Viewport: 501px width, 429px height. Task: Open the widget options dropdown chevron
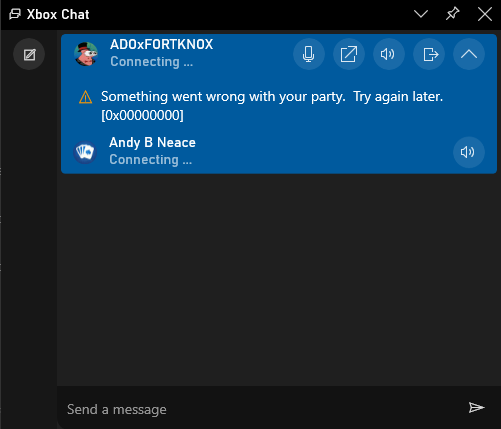(421, 14)
